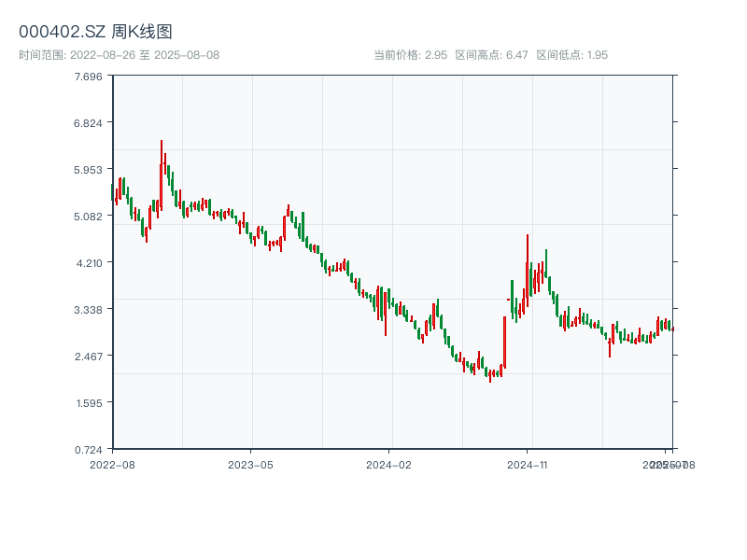This screenshot has width=747, height=560.
Task: Click the x-axis label 2023-05
Action: coord(250,465)
